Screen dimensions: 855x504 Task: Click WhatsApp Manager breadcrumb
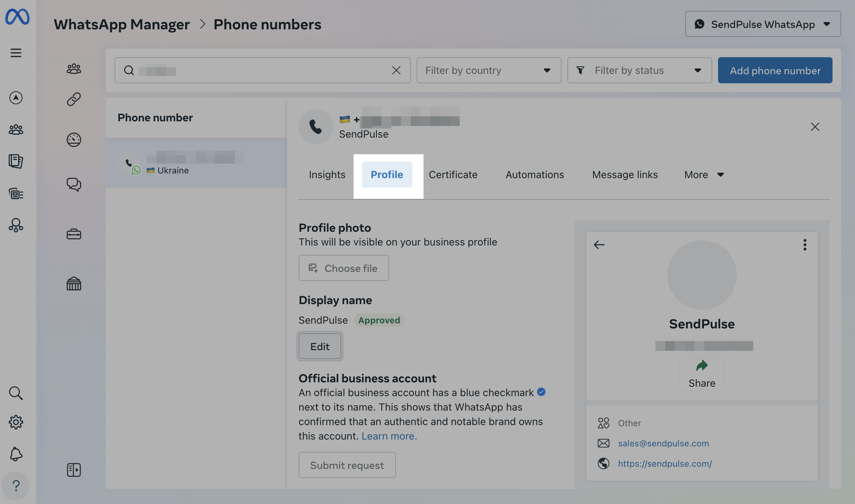pos(122,25)
